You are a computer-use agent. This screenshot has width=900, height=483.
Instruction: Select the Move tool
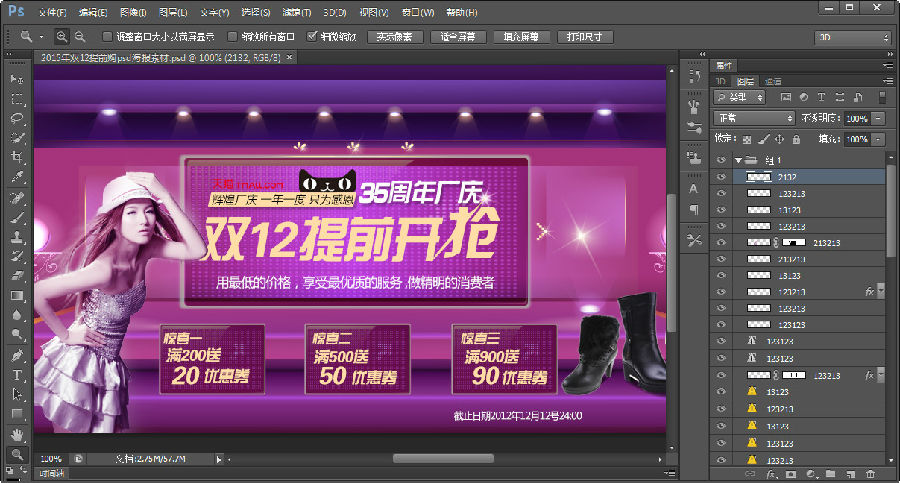(x=17, y=79)
